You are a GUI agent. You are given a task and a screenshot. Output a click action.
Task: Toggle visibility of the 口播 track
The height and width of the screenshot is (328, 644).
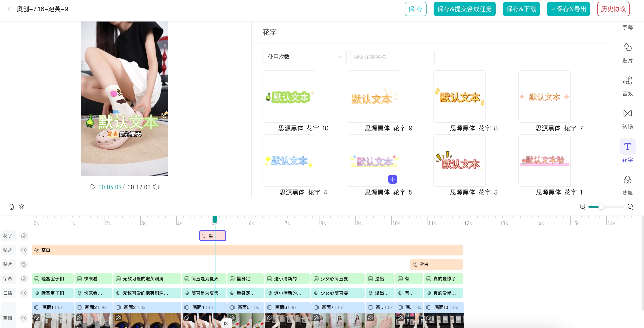24,293
